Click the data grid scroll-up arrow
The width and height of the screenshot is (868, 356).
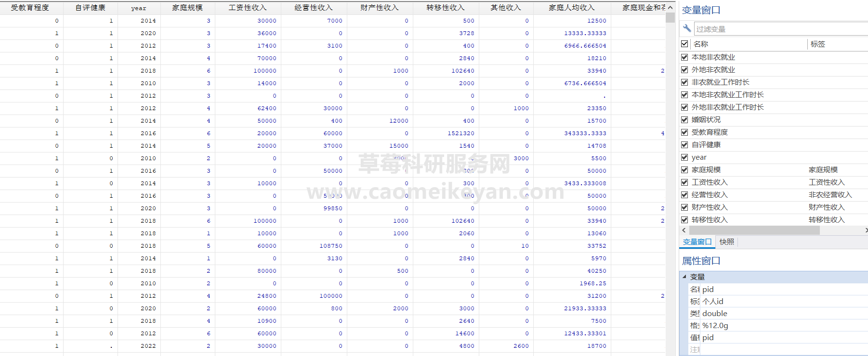point(670,7)
